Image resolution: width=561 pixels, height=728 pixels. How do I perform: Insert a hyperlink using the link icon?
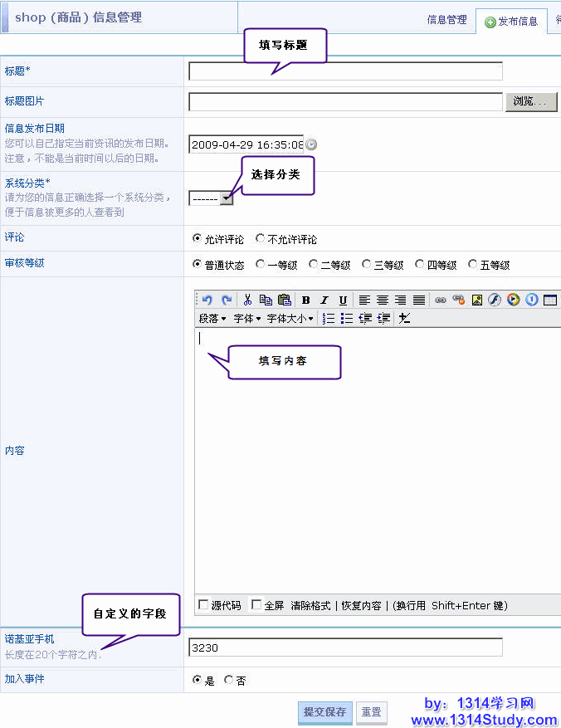441,300
